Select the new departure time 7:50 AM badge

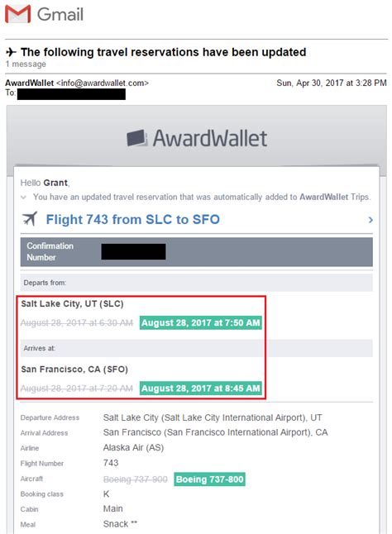click(x=201, y=323)
